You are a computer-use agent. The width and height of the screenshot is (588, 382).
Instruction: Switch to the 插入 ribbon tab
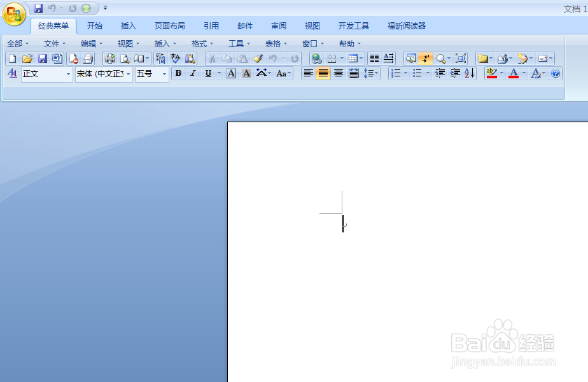[x=129, y=26]
